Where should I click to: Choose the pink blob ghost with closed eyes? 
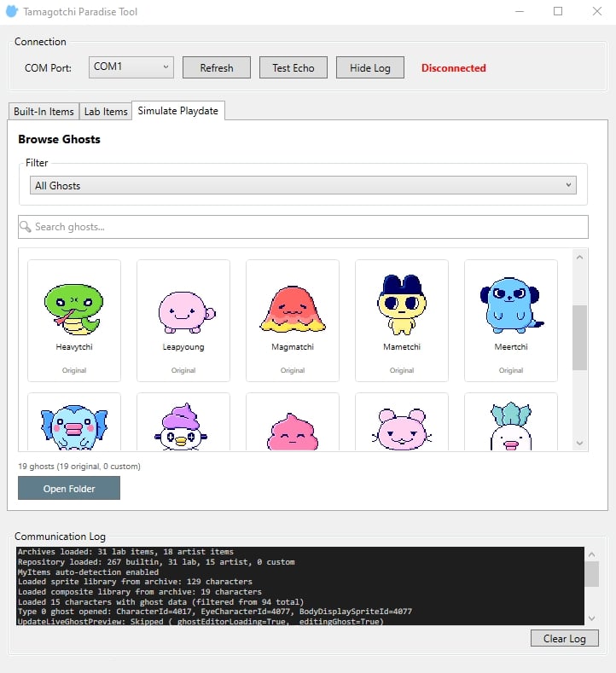293,421
